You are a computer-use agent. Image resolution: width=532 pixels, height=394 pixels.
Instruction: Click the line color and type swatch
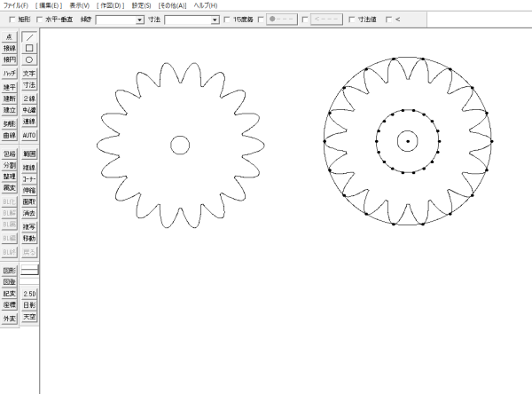[29, 270]
